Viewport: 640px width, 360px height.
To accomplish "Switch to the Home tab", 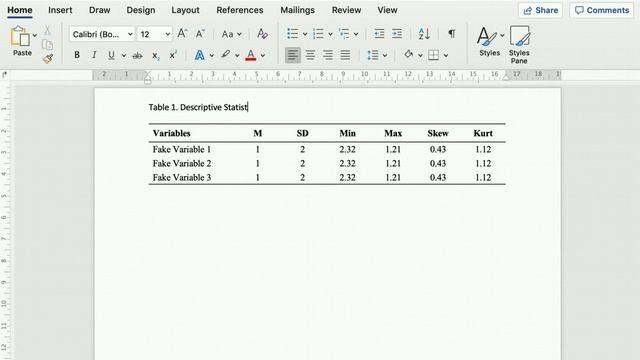I will [x=20, y=10].
